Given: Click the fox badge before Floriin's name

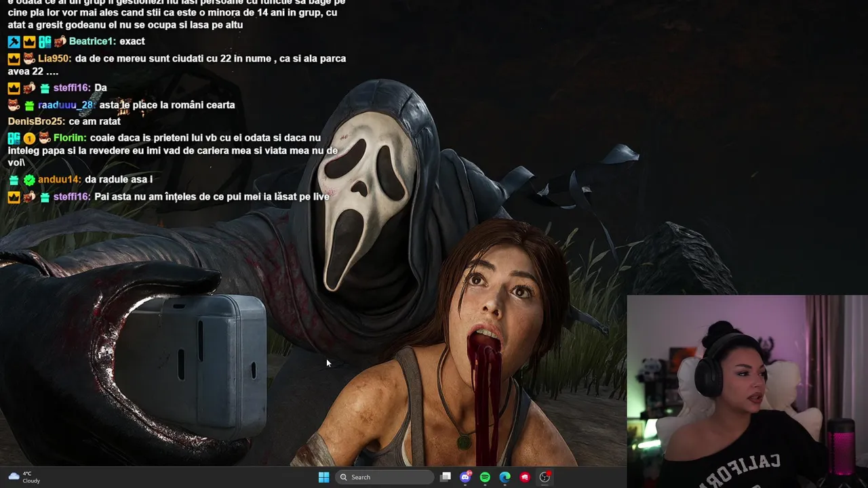Looking at the screenshot, I should click(45, 138).
